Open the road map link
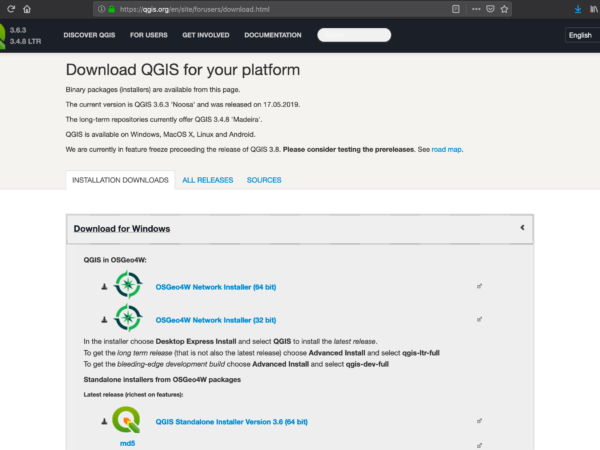The height and width of the screenshot is (450, 600). (x=446, y=149)
